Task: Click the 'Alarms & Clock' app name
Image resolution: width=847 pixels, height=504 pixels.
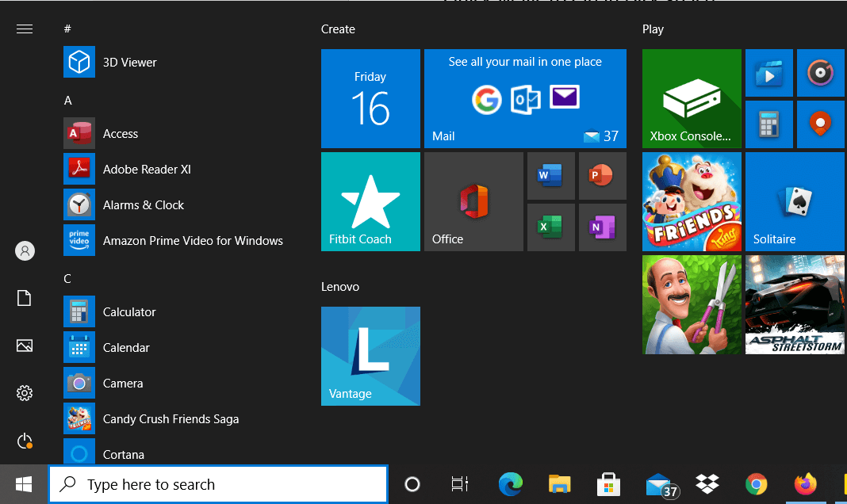Action: (x=144, y=205)
